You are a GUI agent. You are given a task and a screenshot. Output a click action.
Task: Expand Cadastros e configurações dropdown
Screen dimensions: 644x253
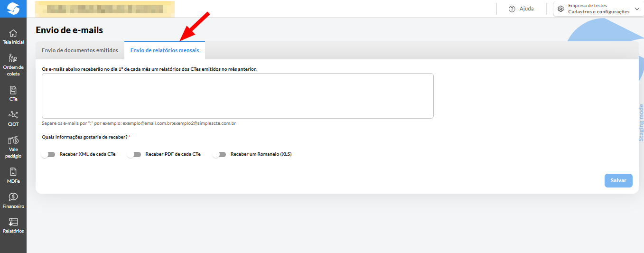[598, 12]
